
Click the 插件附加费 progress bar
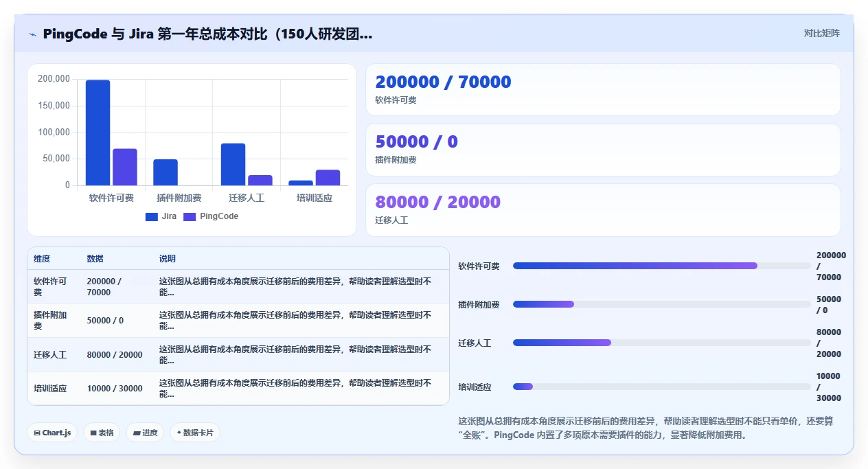tap(662, 304)
